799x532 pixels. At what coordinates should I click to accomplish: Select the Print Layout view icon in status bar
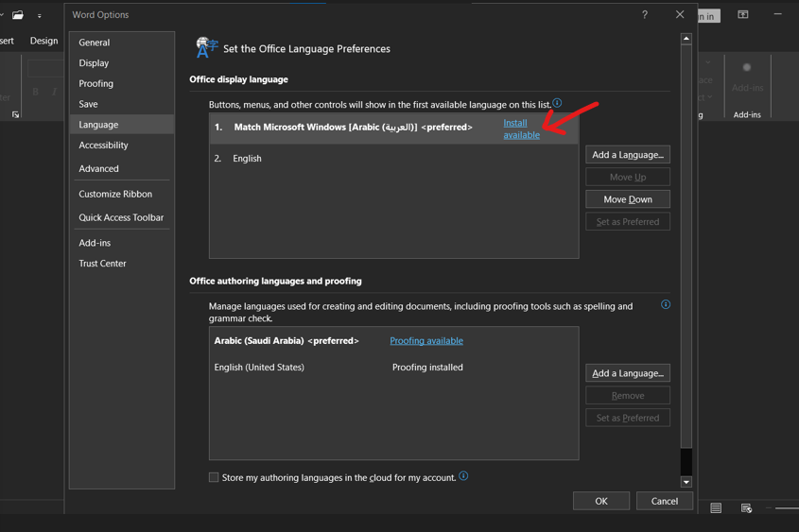pos(716,508)
